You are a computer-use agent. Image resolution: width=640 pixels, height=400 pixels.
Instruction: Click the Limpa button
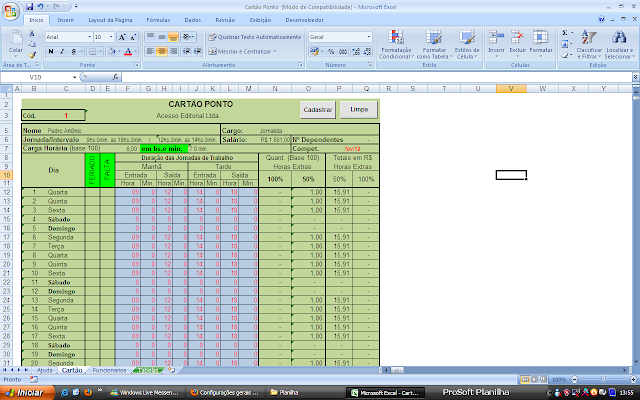359,110
